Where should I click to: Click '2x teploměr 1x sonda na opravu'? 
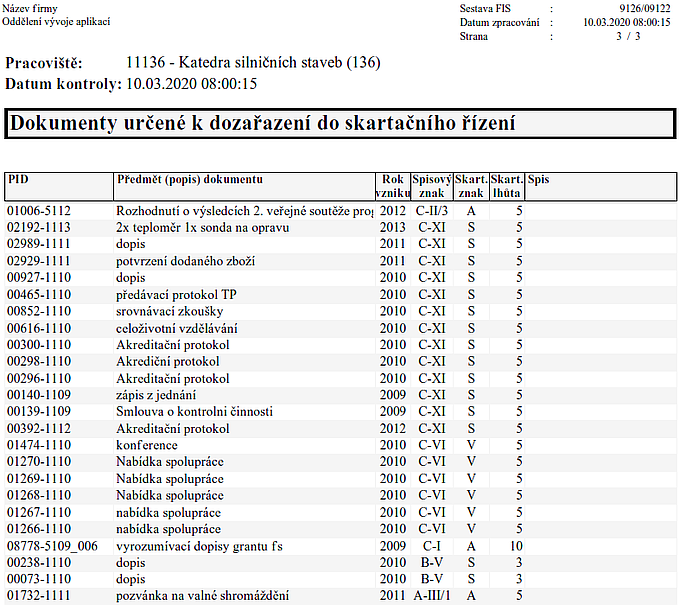click(203, 228)
